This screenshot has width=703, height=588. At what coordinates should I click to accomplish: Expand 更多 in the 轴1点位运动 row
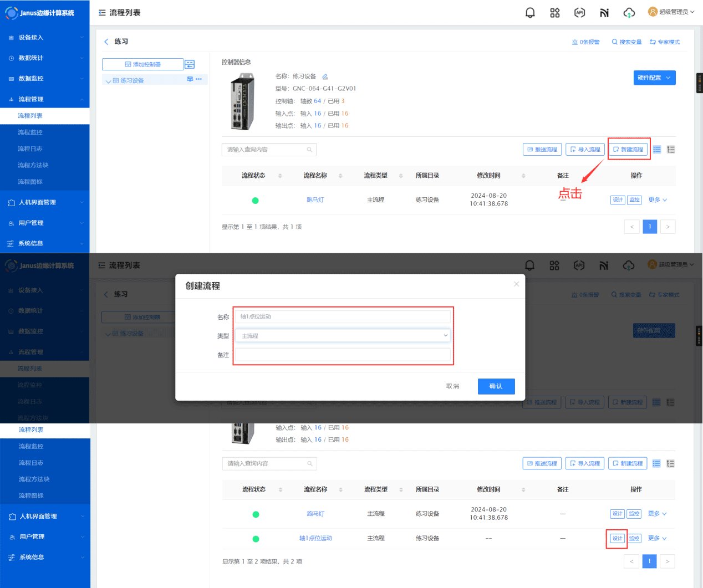pyautogui.click(x=657, y=538)
